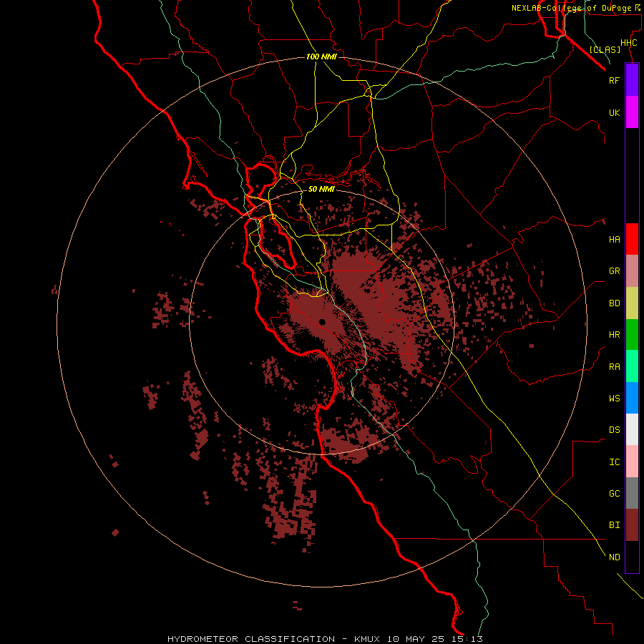Click the NEXLAB-College of DuPage credit text
Screen dimensions: 644x644
coord(571,8)
